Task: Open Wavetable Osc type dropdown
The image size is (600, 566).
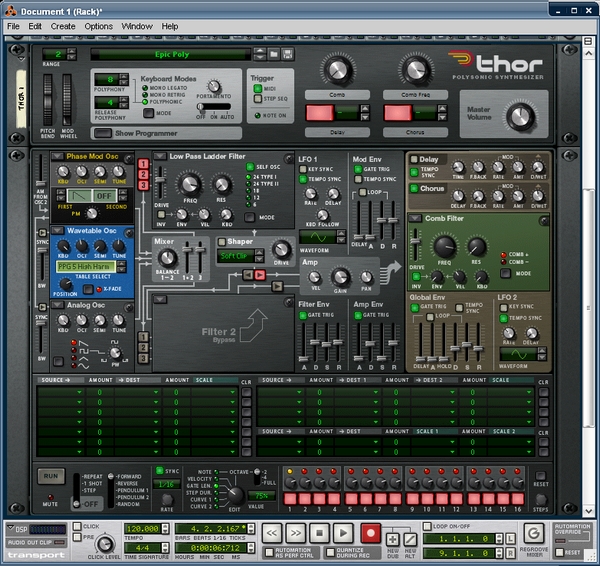Action: [57, 230]
